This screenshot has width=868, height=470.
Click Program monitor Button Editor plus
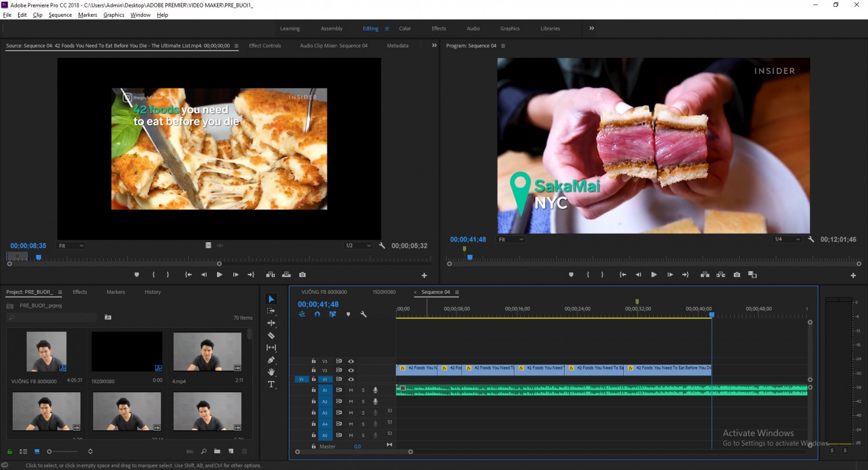(853, 276)
